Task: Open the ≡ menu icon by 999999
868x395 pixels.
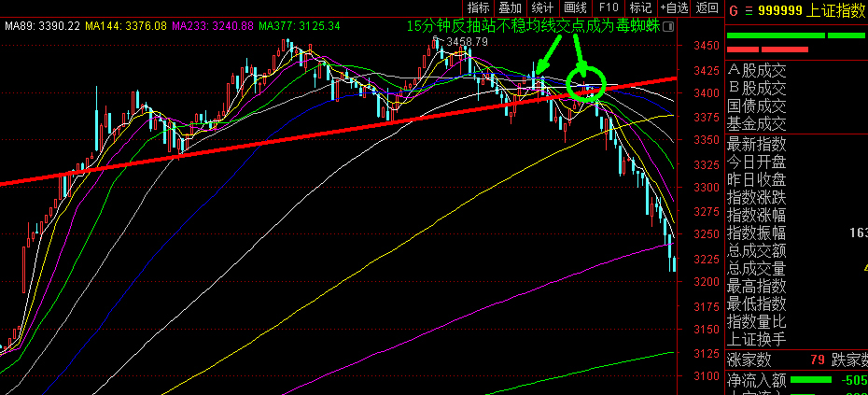Action: pyautogui.click(x=749, y=10)
